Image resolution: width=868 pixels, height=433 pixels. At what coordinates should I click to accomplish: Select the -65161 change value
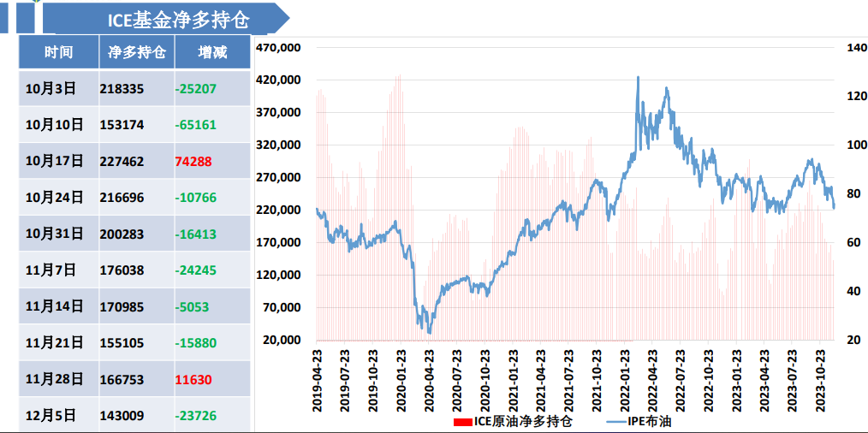[x=195, y=125]
